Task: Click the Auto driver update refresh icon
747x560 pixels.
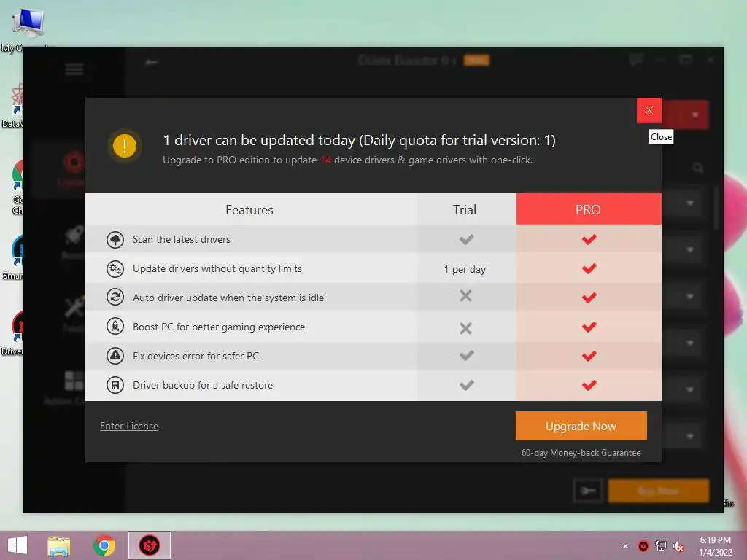Action: coord(115,297)
